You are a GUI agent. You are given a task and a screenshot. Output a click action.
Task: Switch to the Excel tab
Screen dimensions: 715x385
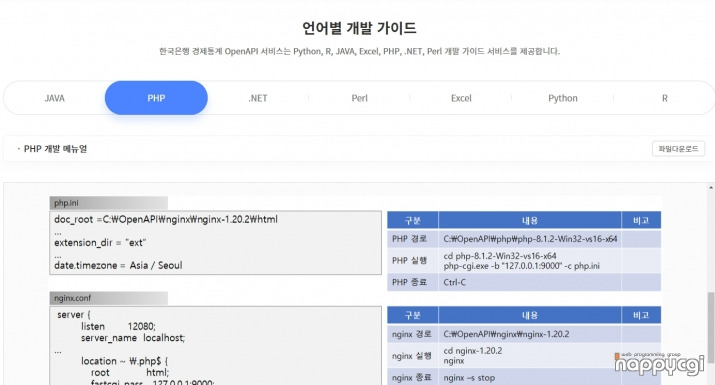pos(461,98)
